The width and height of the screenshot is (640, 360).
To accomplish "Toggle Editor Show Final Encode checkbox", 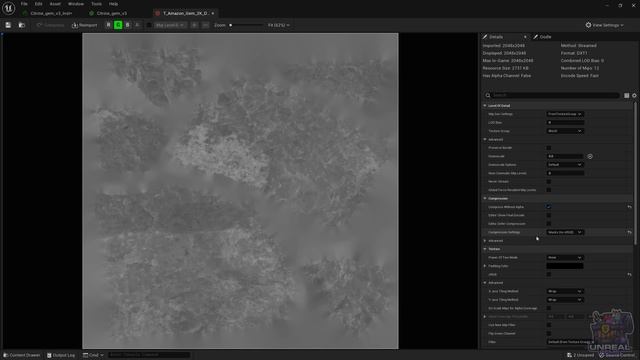I will click(549, 215).
